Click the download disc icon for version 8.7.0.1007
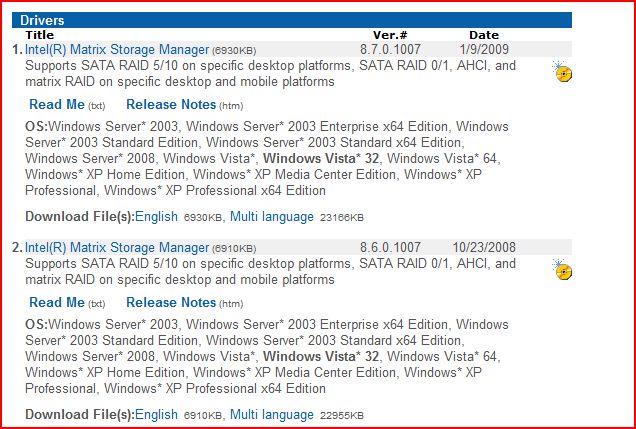The width and height of the screenshot is (636, 429). click(x=563, y=72)
